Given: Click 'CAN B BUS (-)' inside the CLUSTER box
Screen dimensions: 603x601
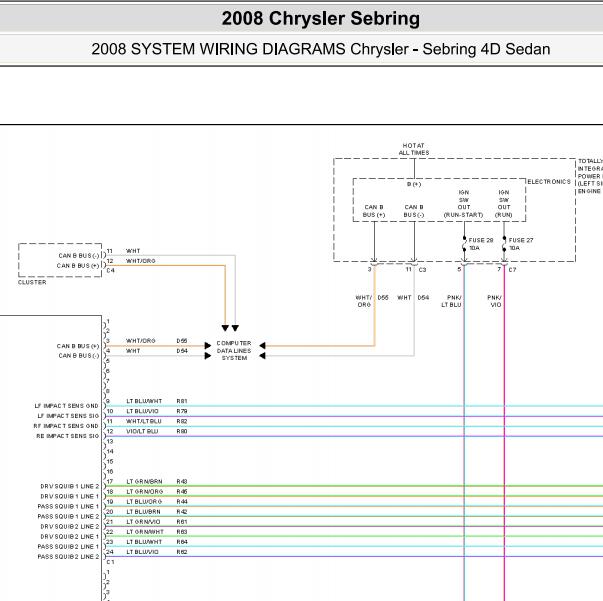Looking at the screenshot, I should point(79,255).
